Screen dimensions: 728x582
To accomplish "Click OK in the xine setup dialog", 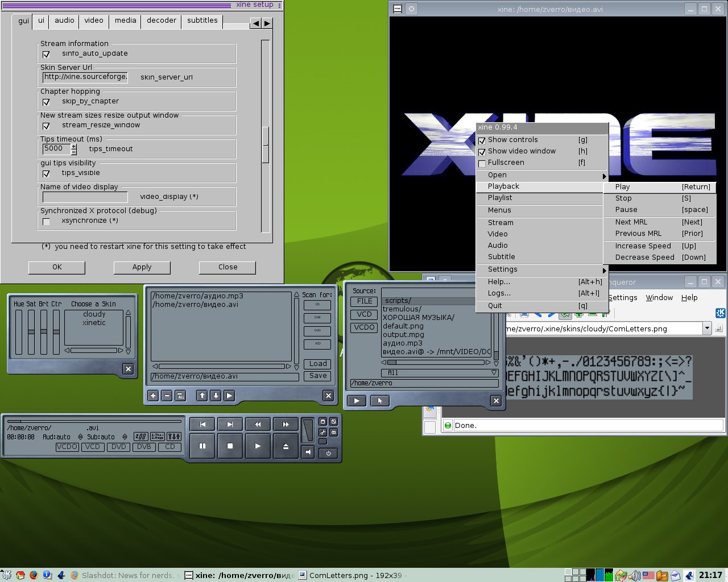I will (x=57, y=267).
